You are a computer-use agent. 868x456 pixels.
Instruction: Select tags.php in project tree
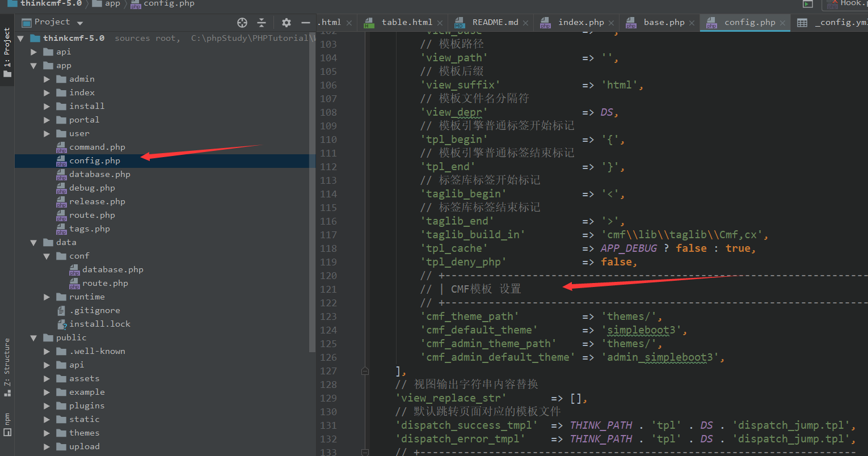tap(90, 229)
